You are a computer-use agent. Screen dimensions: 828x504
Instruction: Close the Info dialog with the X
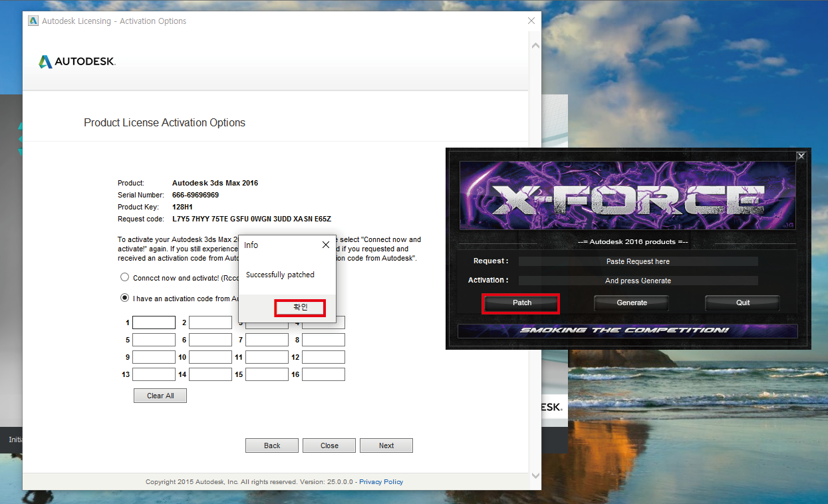point(325,245)
